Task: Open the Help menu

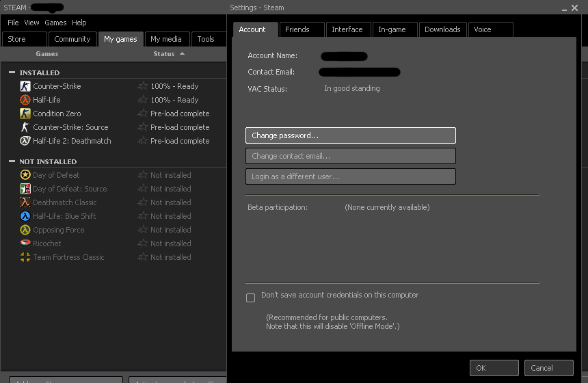Action: point(79,23)
